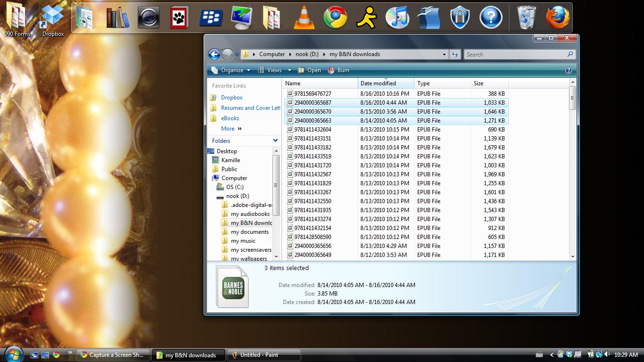644x362 pixels.
Task: Expand subfolders arrow after Computer in address bar
Action: pyautogui.click(x=290, y=54)
